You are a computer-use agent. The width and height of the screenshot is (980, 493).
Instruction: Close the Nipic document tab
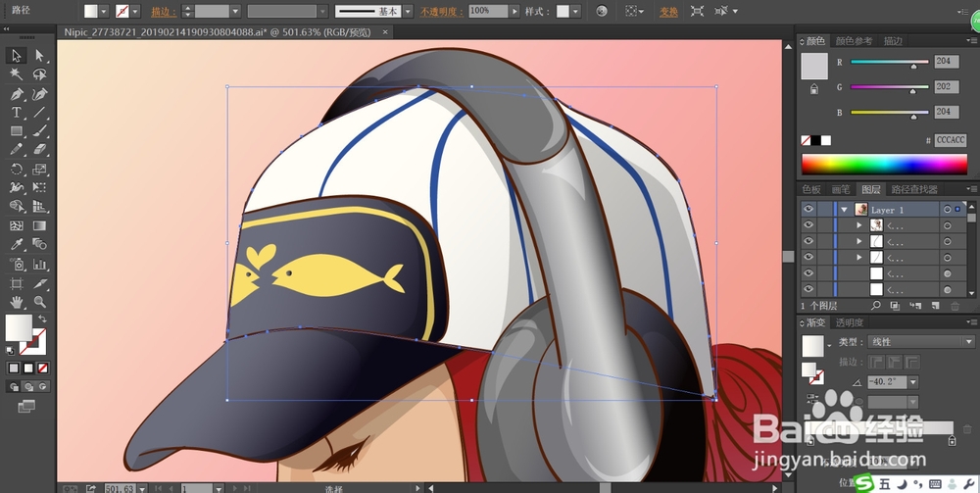click(385, 31)
